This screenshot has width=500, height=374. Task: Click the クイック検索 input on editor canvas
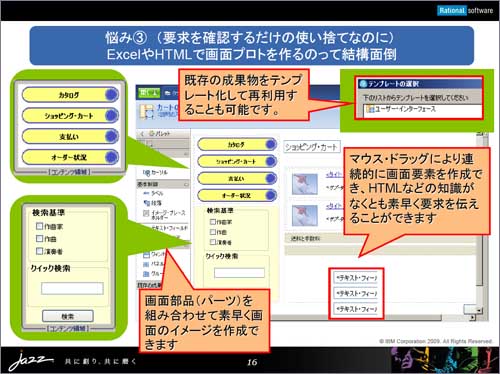pos(239,273)
